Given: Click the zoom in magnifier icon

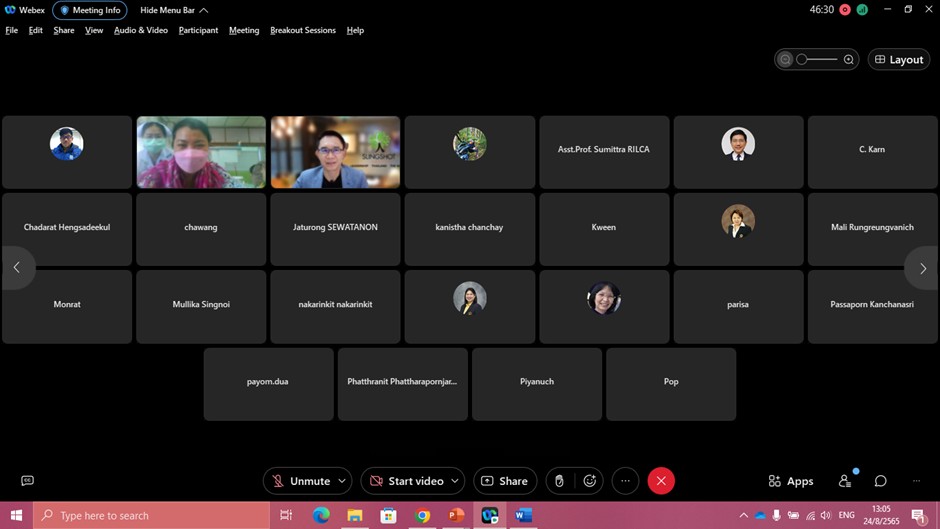Looking at the screenshot, I should (849, 60).
